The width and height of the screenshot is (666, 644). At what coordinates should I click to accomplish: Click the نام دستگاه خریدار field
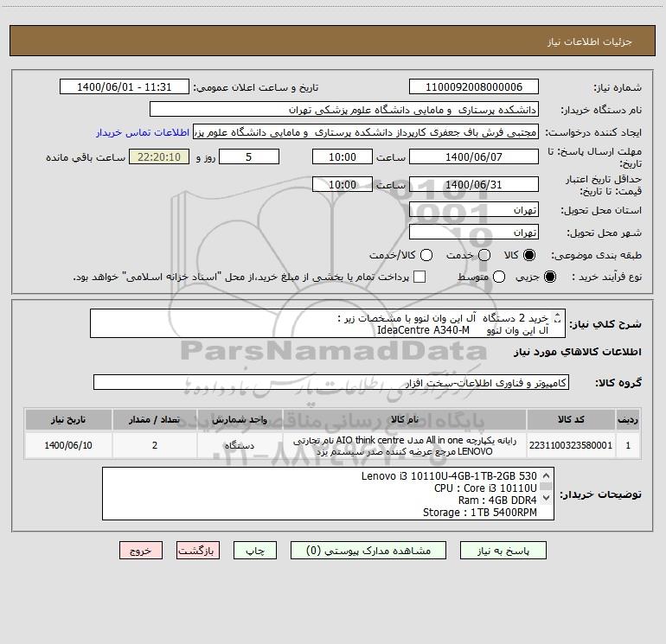coord(344,110)
